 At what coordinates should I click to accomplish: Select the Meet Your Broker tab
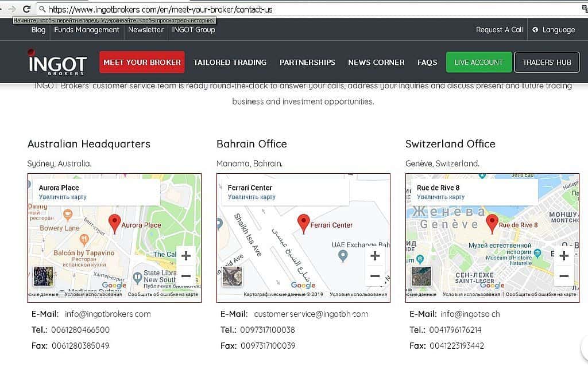(x=142, y=63)
